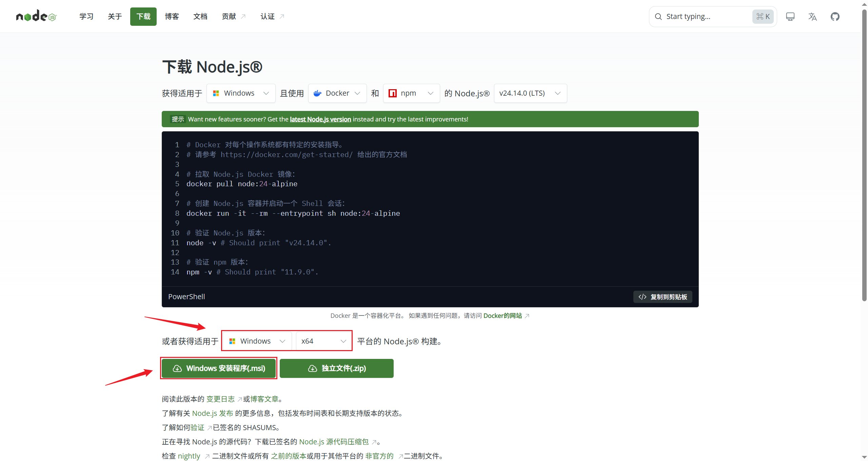Viewport: 868px width, 461px height.
Task: Go to the 关于 menu item
Action: click(x=115, y=17)
